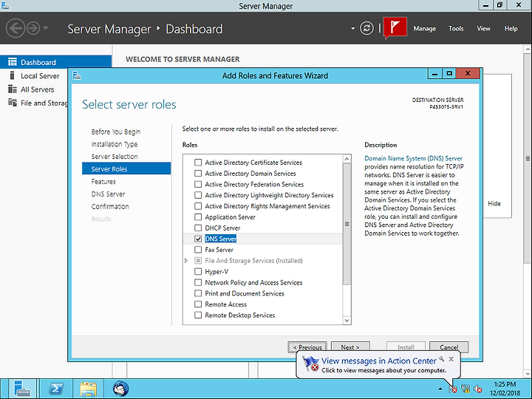Close the Action Center notification balloon
Image resolution: width=532 pixels, height=399 pixels.
tap(451, 359)
